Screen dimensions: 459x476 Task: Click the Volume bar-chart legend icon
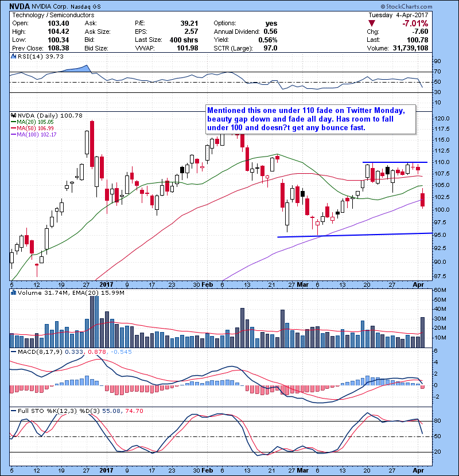13,293
